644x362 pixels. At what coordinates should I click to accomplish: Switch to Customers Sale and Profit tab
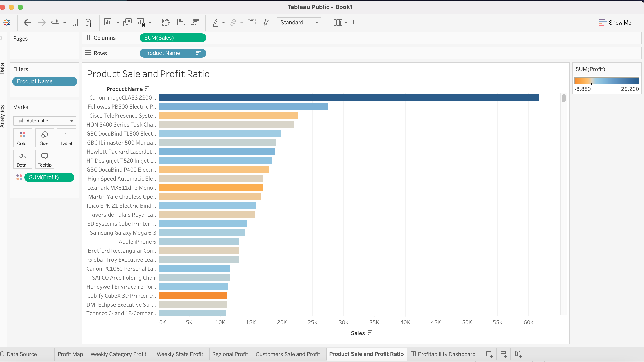pos(288,354)
